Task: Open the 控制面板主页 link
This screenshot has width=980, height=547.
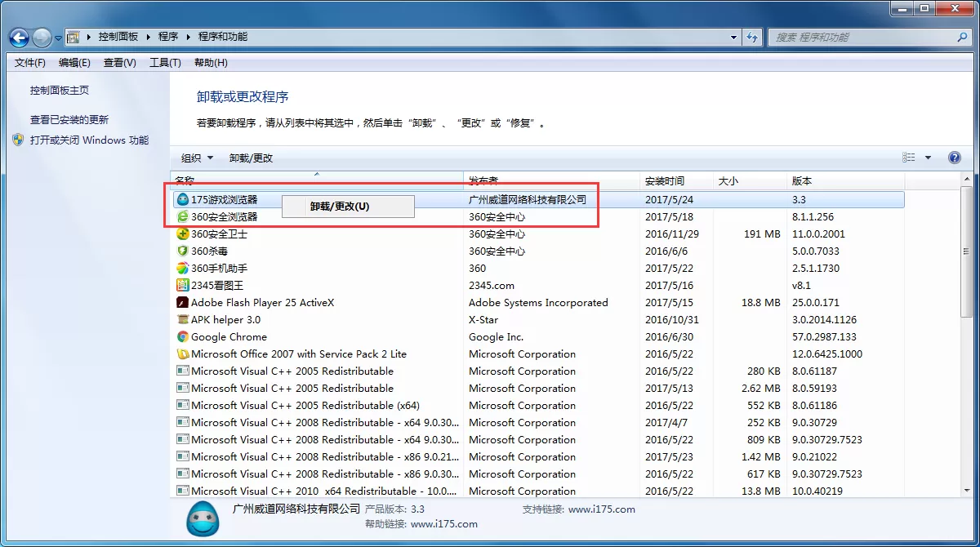Action: pyautogui.click(x=60, y=91)
